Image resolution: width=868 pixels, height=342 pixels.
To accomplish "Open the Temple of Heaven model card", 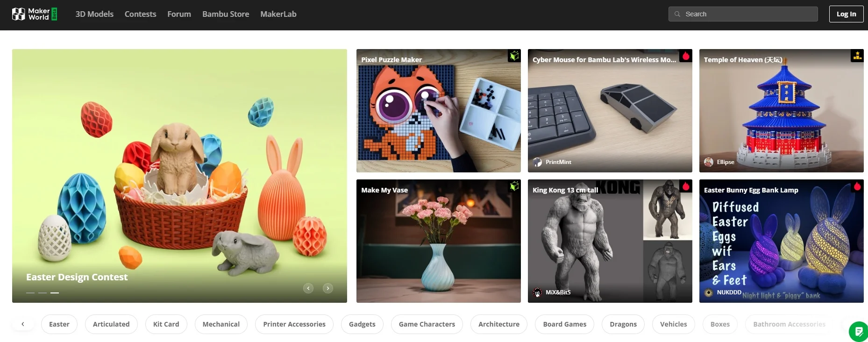I will coord(782,111).
